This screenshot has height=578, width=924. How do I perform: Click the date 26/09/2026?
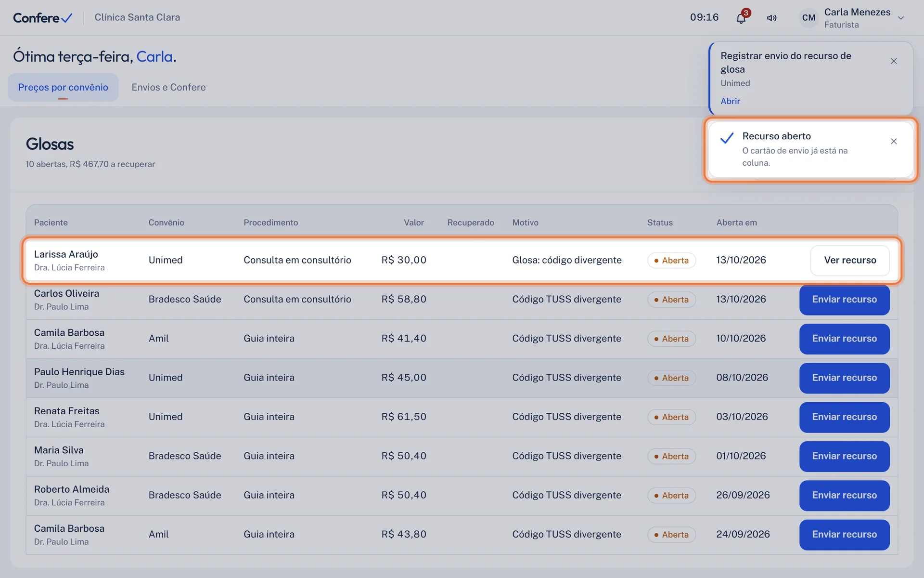(743, 495)
